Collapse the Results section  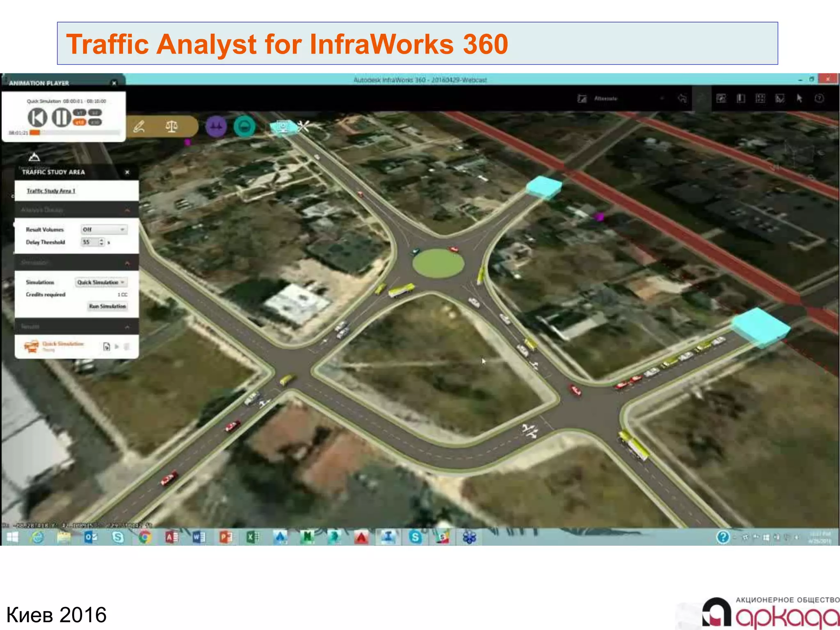(x=127, y=327)
